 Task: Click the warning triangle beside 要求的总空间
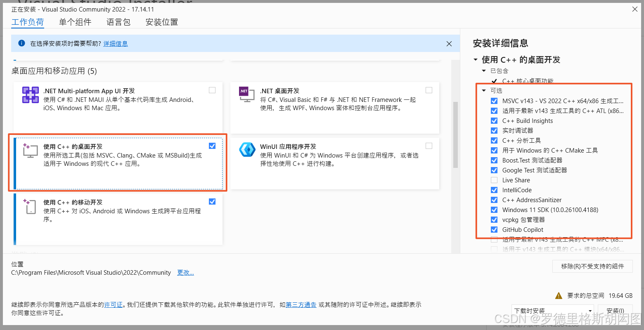click(559, 295)
